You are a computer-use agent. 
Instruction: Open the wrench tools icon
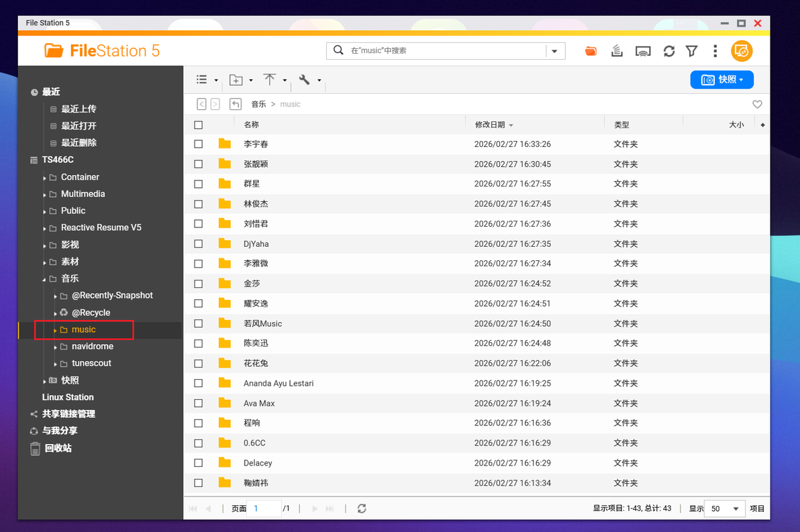click(304, 80)
